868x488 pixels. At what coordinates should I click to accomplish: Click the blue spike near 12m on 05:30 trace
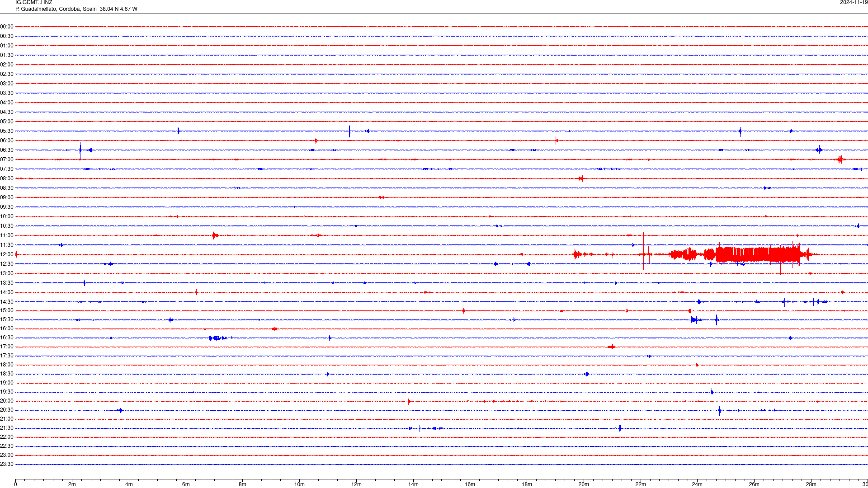[x=349, y=131]
